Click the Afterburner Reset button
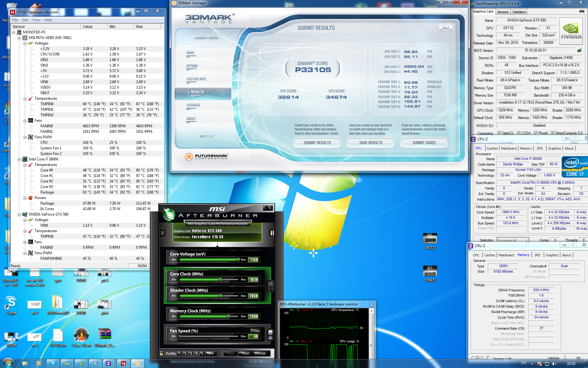Viewport: 588px width, 368px height. tap(245, 353)
